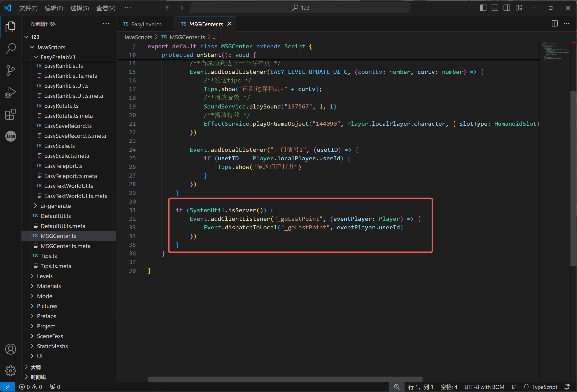The image size is (577, 392).
Task: Close the MSGCenter.ts tab
Action: (229, 24)
